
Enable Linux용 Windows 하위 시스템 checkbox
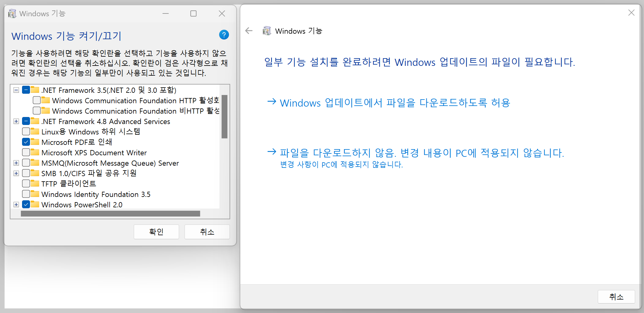click(x=26, y=132)
